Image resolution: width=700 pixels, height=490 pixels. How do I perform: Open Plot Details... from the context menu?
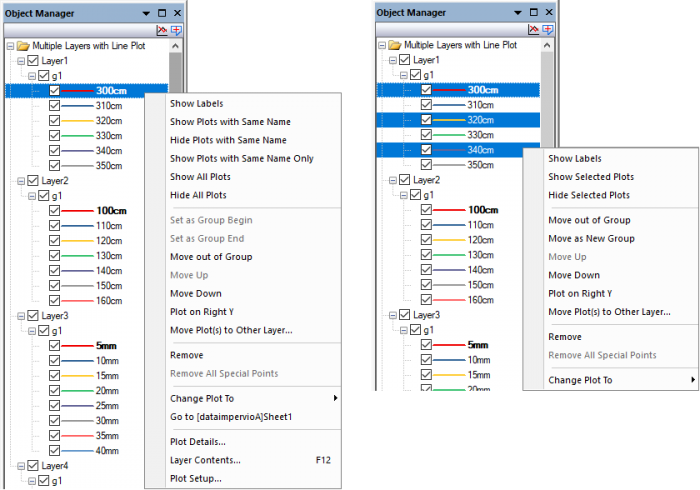[x=197, y=441]
